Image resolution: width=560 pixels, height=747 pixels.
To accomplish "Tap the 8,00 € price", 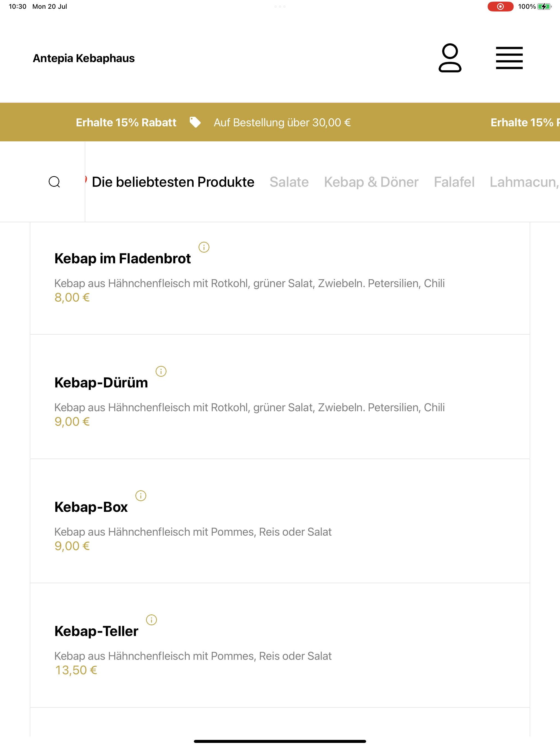I will (x=72, y=297).
